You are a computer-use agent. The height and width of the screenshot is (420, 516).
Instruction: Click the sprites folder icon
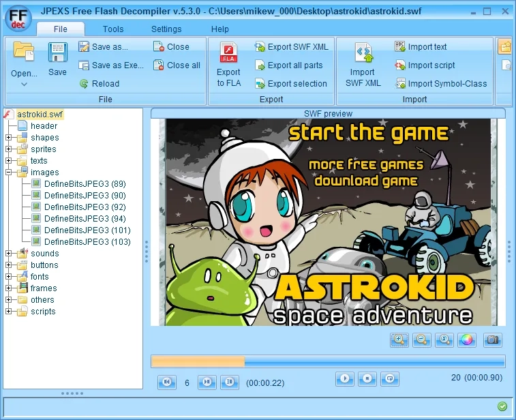point(22,149)
